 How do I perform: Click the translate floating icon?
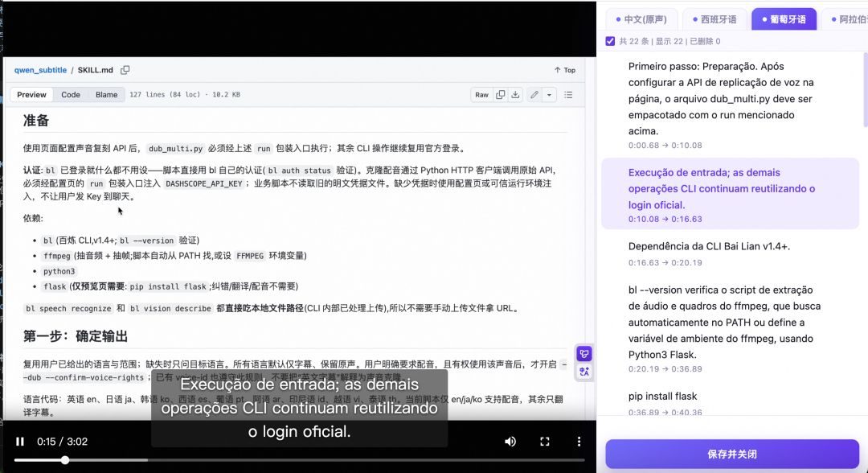point(584,372)
